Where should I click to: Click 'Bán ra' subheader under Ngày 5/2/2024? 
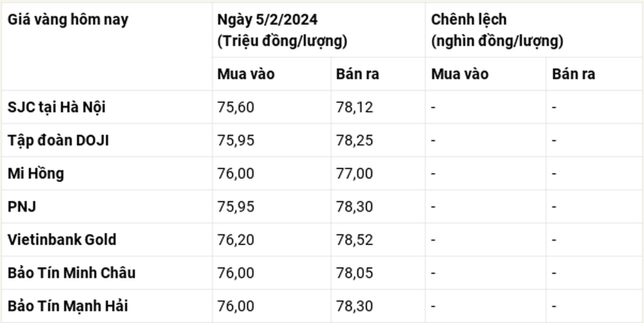(x=357, y=74)
